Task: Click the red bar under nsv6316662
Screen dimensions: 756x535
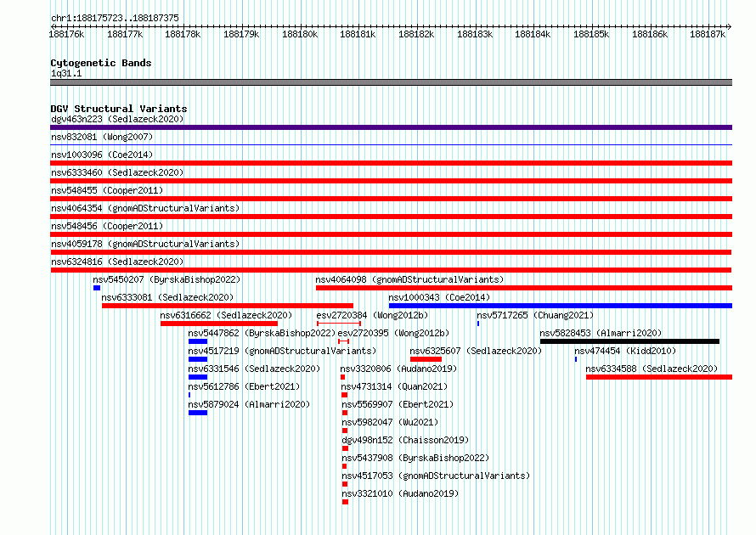Action: tap(219, 324)
